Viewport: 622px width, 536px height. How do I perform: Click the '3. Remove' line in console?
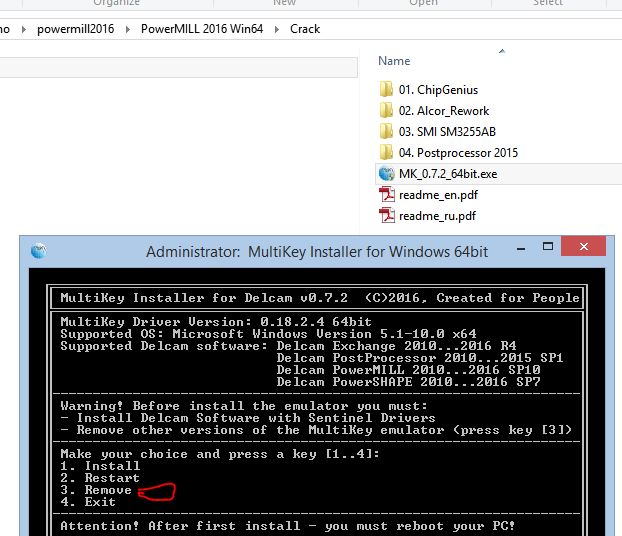click(x=96, y=490)
